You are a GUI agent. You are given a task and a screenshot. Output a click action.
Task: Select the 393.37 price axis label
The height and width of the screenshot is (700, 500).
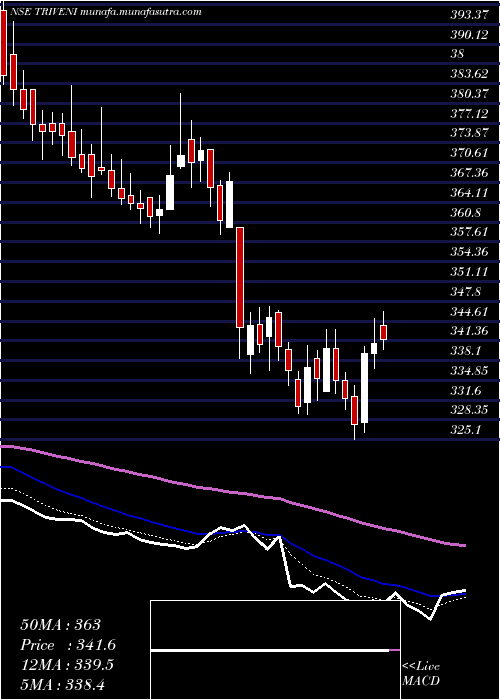point(471,14)
